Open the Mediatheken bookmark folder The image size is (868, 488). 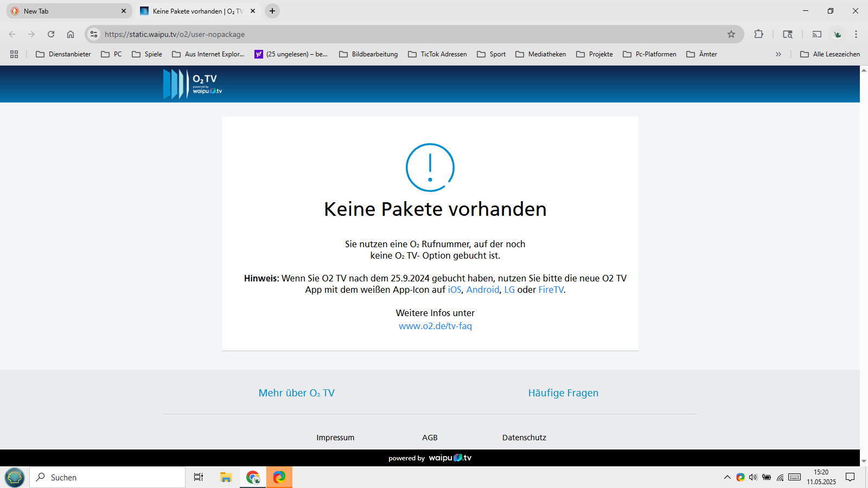[541, 54]
